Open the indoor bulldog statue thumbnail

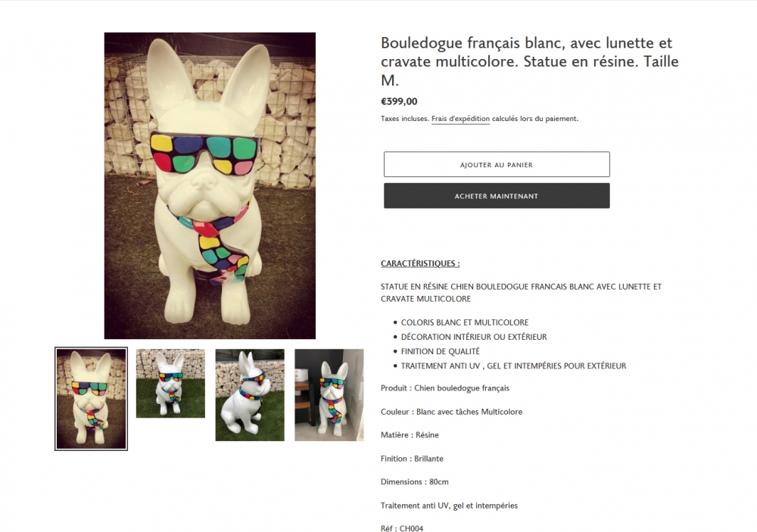(x=329, y=395)
